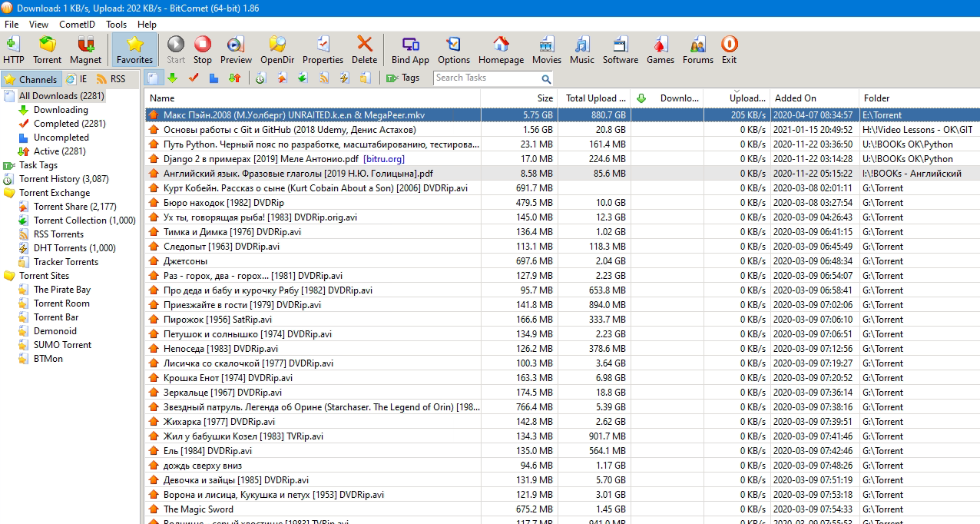Open the Forums toolbar icon

[698, 50]
